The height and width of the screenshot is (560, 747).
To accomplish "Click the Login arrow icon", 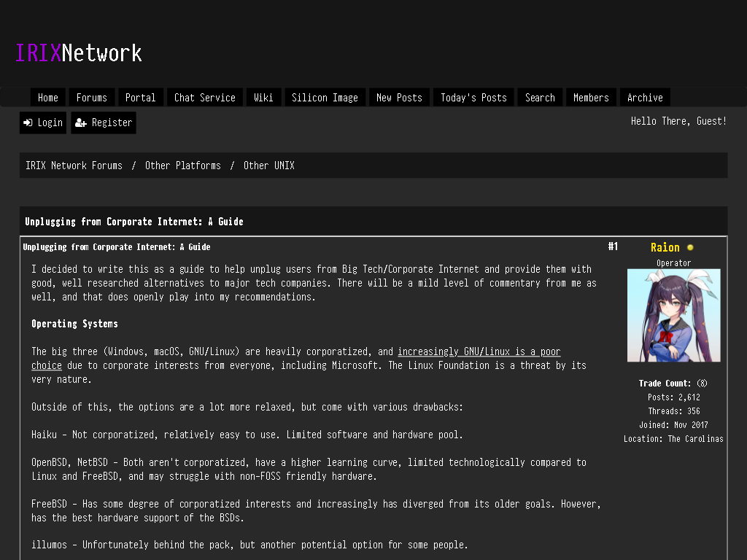I will [x=28, y=122].
